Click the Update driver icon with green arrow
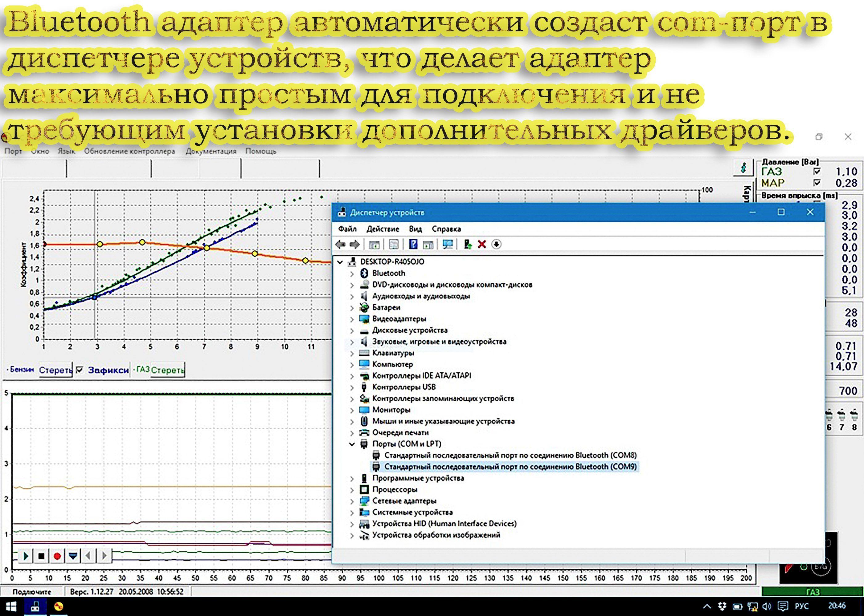 (x=468, y=244)
